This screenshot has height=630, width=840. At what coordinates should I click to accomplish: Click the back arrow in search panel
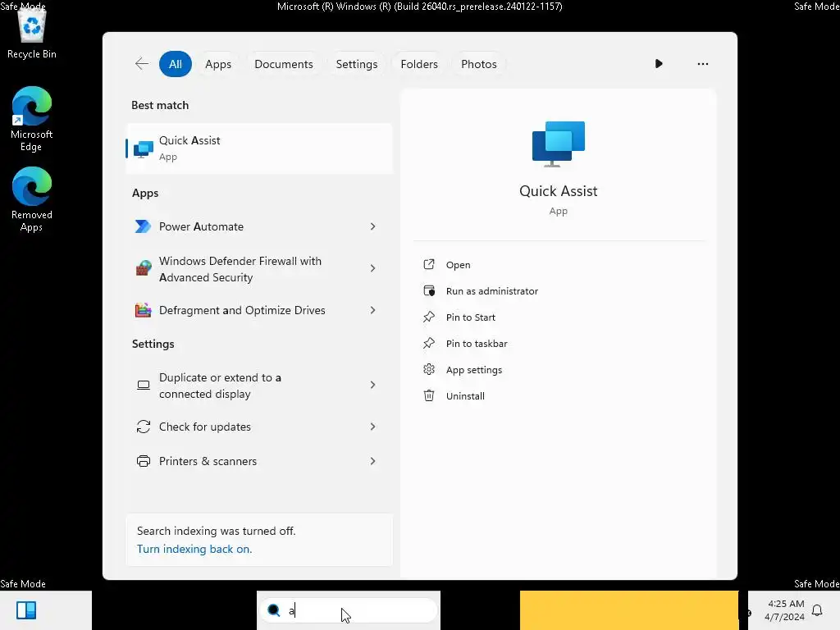[141, 64]
